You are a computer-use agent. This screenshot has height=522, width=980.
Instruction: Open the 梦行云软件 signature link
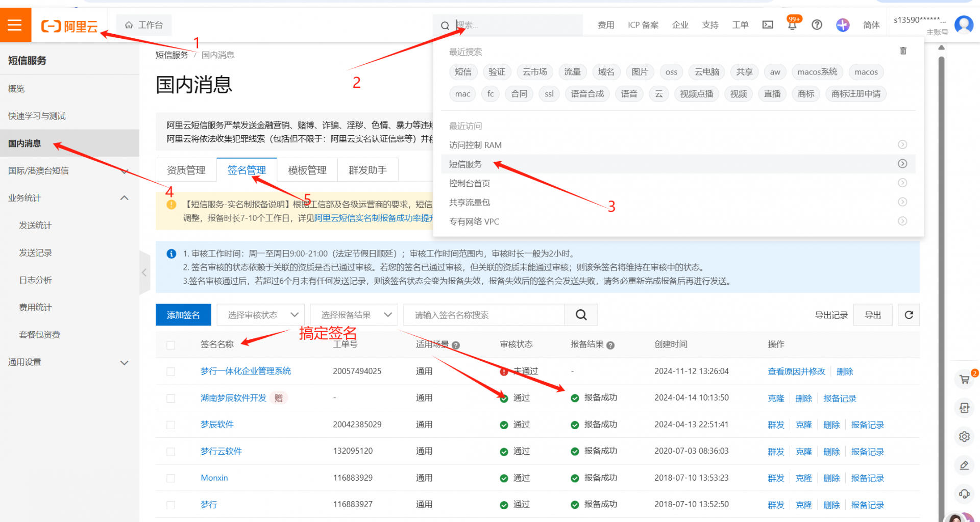pos(221,451)
